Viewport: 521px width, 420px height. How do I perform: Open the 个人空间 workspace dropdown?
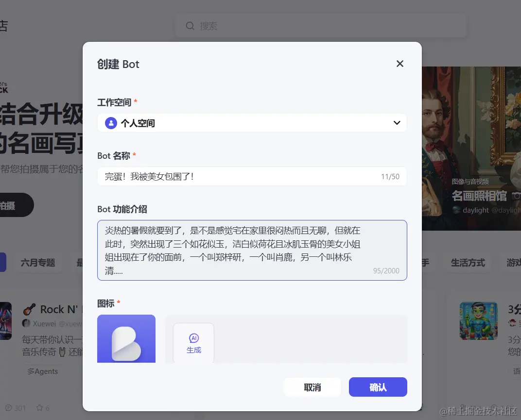[x=252, y=123]
